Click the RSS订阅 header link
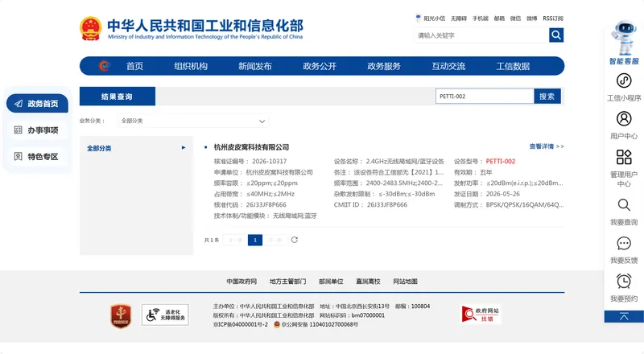Viewport: 644px width, 354px height. 553,19
